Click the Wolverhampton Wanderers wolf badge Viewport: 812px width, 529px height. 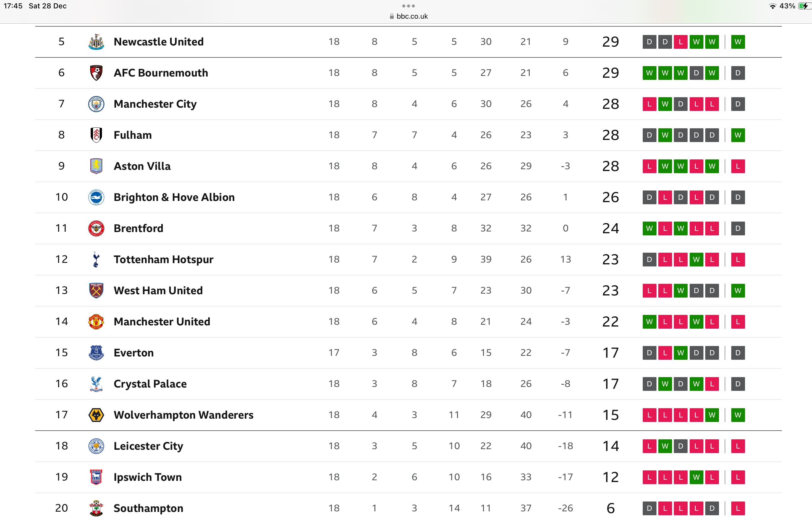(96, 415)
